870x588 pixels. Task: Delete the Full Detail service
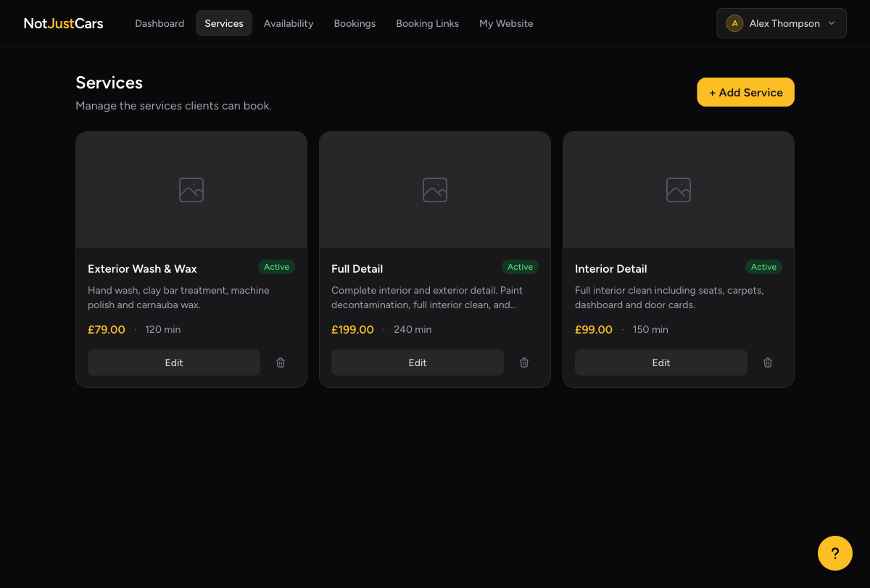[523, 363]
